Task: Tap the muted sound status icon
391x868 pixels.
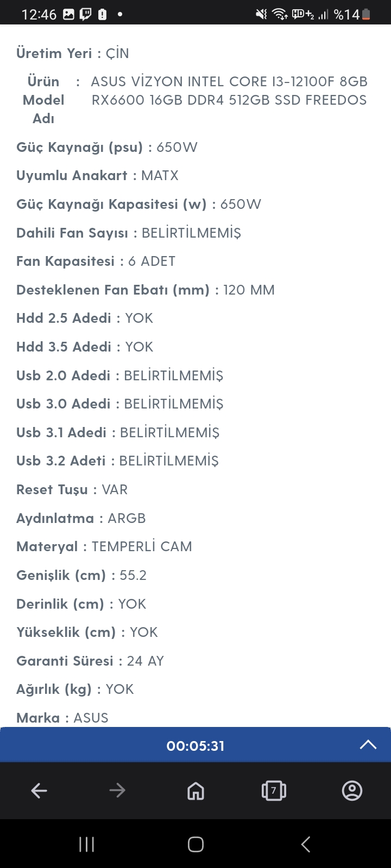Action: 262,14
